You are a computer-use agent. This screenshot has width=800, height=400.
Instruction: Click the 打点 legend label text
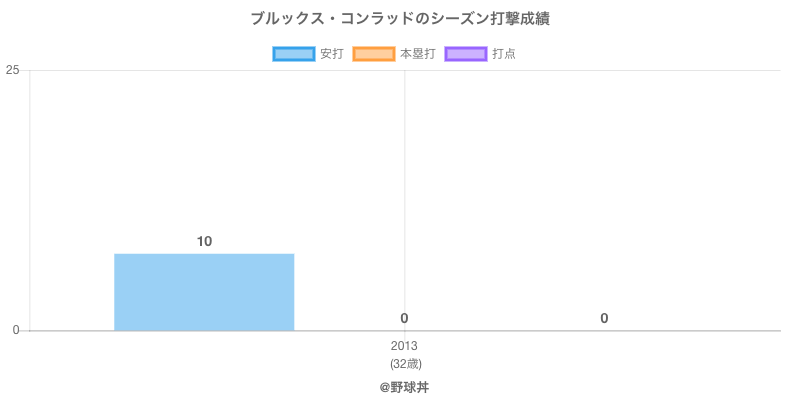[x=504, y=54]
